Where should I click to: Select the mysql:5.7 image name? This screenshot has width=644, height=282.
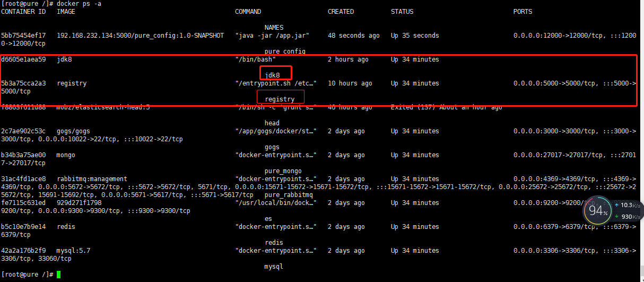click(x=73, y=251)
